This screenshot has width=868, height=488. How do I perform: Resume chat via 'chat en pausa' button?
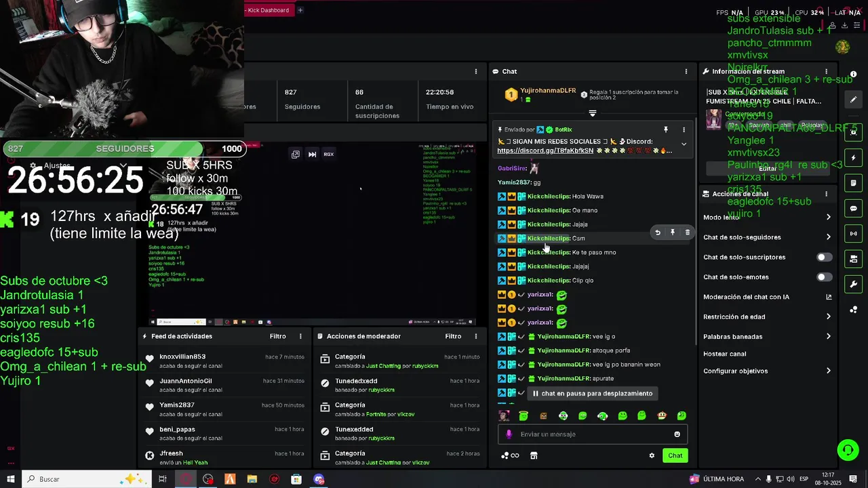(593, 393)
